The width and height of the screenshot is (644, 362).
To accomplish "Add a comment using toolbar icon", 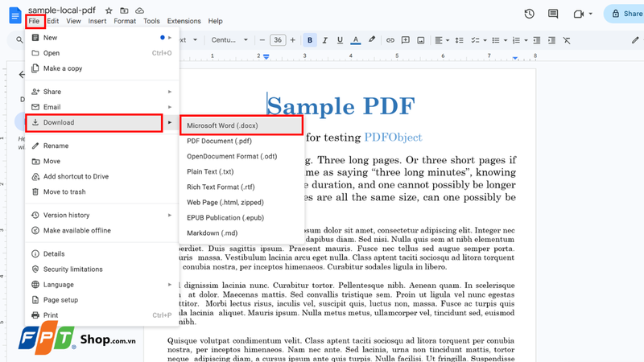I will pyautogui.click(x=406, y=40).
